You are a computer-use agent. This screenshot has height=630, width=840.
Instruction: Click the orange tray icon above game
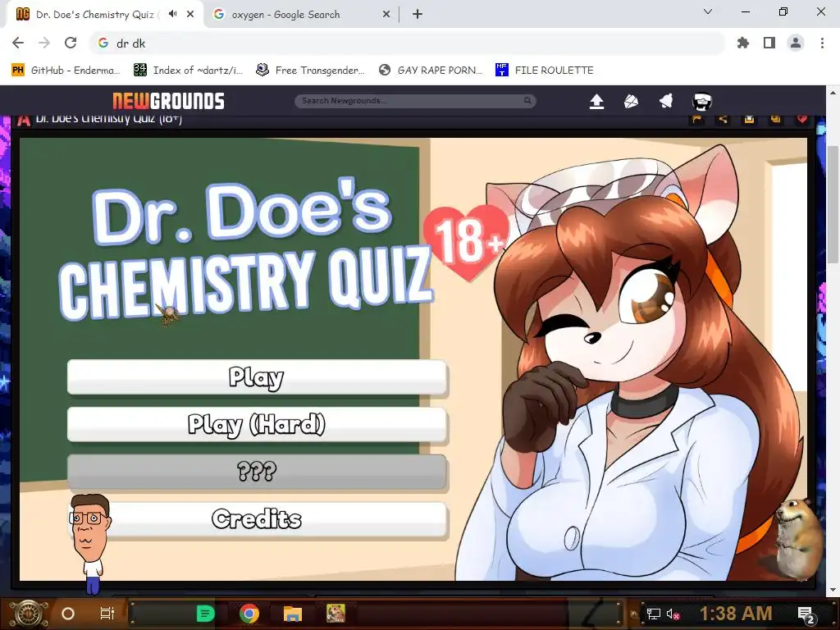pos(749,119)
